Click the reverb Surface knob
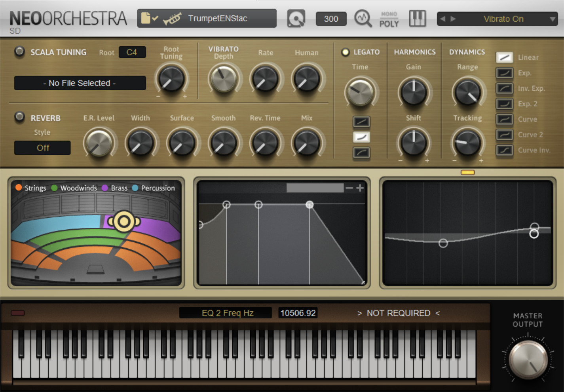This screenshot has height=392, width=564. click(x=182, y=143)
